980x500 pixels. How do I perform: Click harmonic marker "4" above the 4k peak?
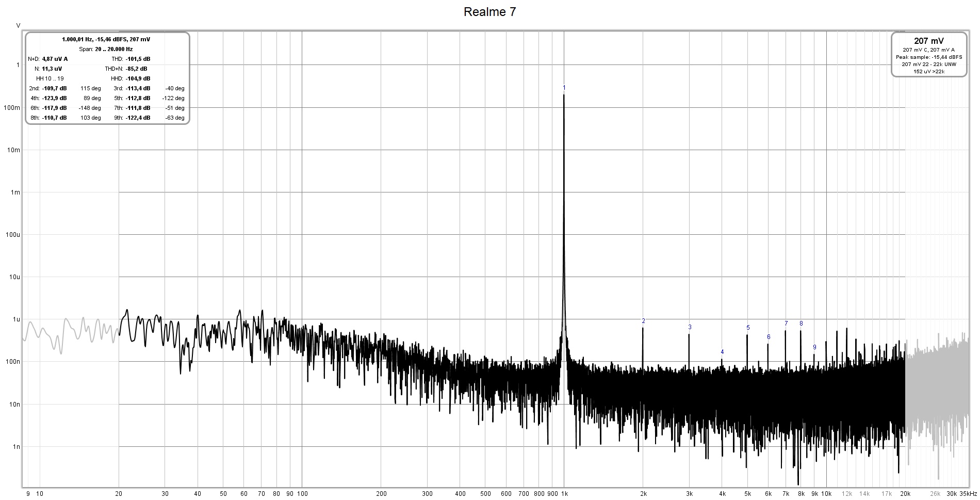point(722,352)
